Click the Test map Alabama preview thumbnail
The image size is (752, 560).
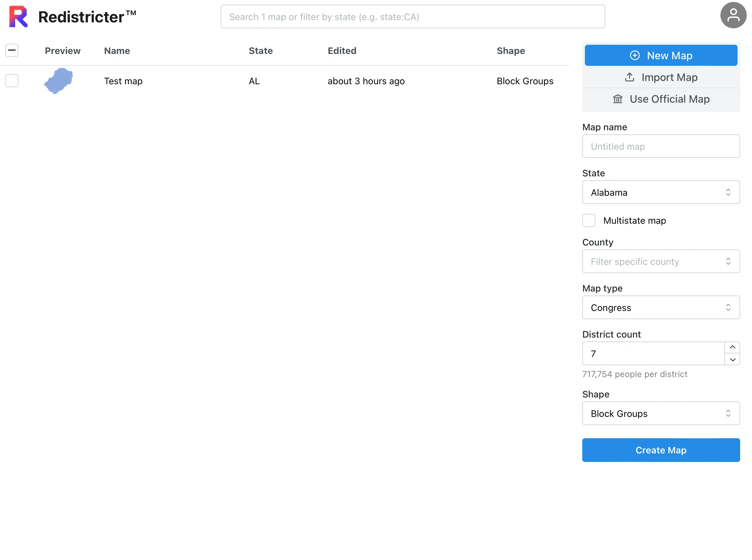coord(58,81)
